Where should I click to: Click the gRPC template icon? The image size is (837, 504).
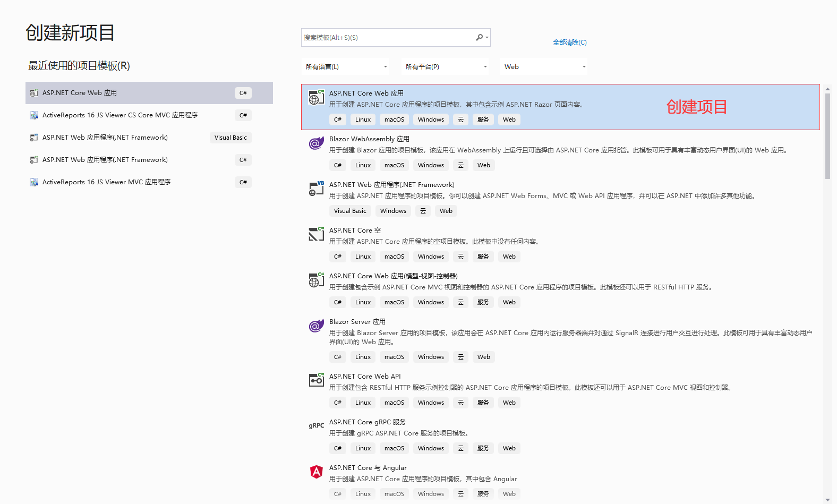point(317,426)
